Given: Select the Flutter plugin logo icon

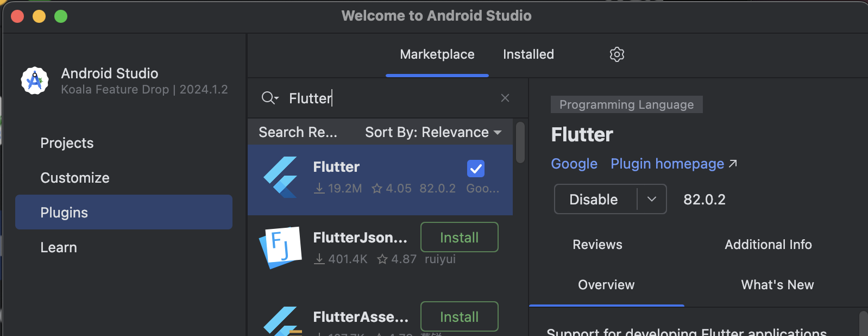Looking at the screenshot, I should (280, 177).
